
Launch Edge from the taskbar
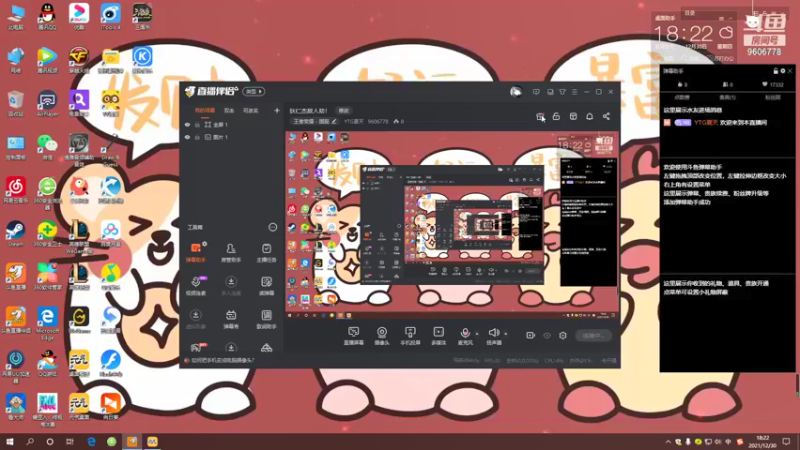(91, 441)
